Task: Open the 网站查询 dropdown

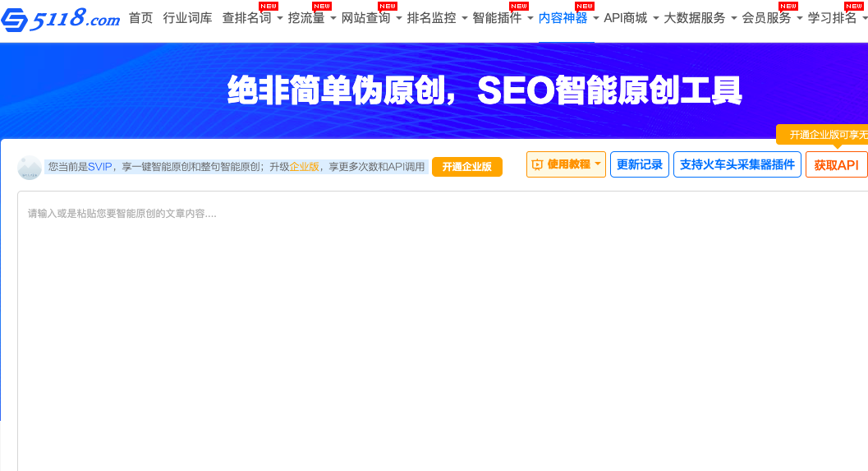Action: coord(372,18)
